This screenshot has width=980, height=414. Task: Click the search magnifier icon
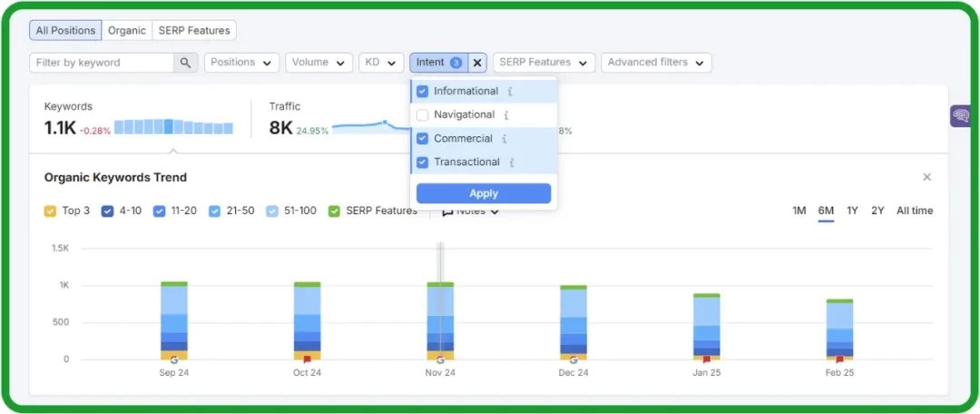pyautogui.click(x=186, y=63)
